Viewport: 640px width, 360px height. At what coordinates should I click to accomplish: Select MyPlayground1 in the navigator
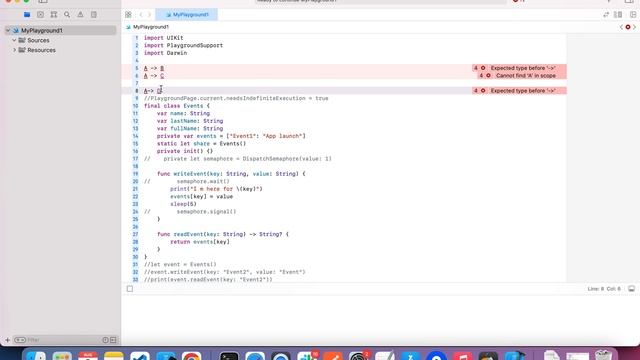[x=60, y=31]
